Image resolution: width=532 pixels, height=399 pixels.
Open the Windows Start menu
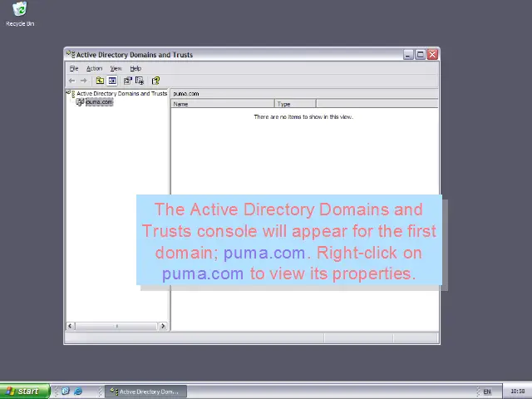pos(25,392)
